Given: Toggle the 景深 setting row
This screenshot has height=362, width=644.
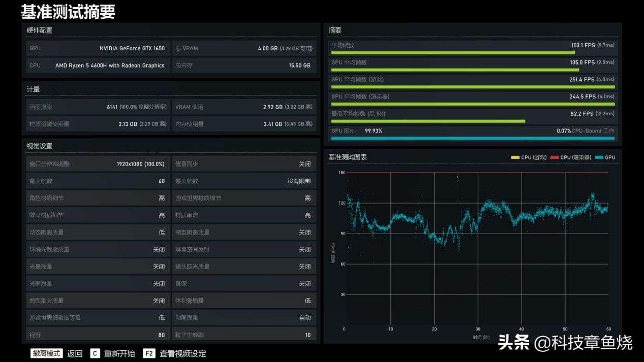Looking at the screenshot, I should [243, 283].
